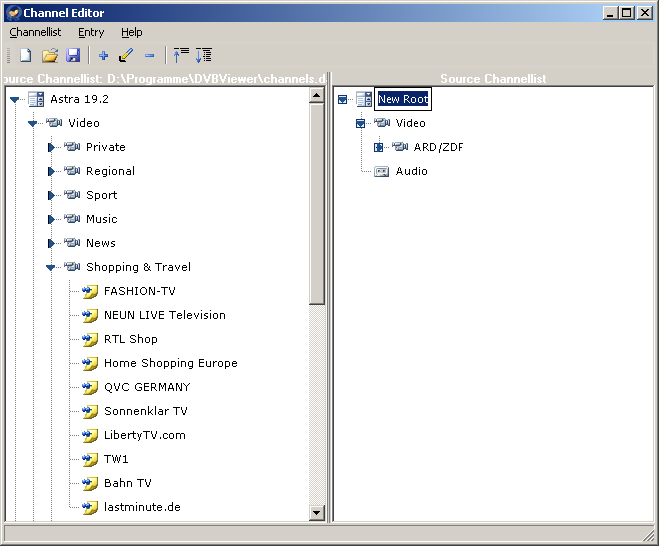
Task: Select LibertyTV.com channel
Action: tap(145, 435)
